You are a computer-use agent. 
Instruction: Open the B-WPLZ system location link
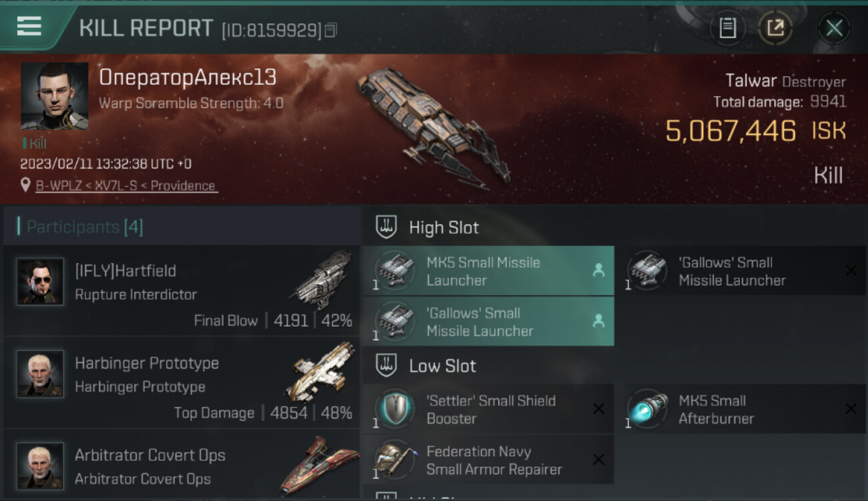pyautogui.click(x=127, y=186)
